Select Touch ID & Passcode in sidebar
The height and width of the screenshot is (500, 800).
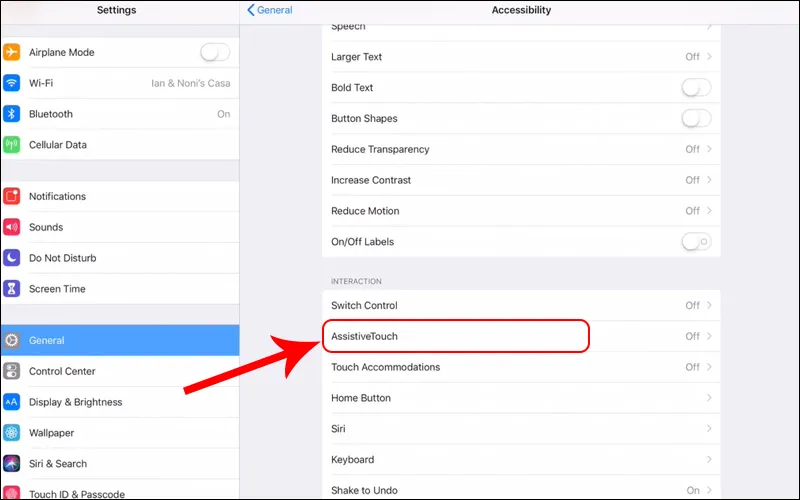coord(120,490)
